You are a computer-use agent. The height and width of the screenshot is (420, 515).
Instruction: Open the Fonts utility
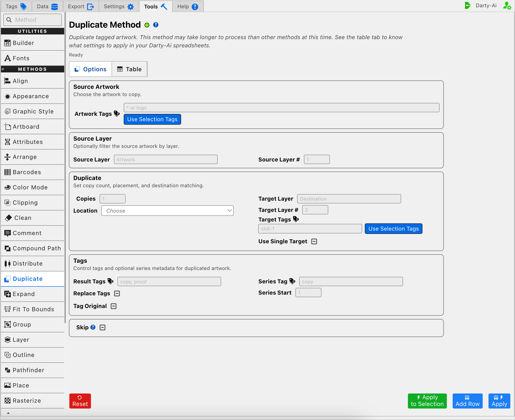[x=32, y=58]
